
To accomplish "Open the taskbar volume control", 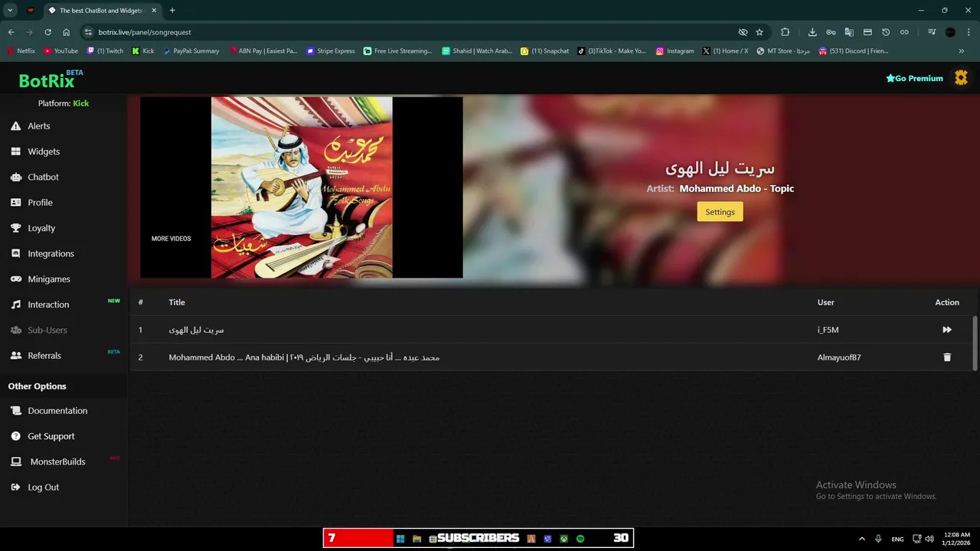I will 929,539.
